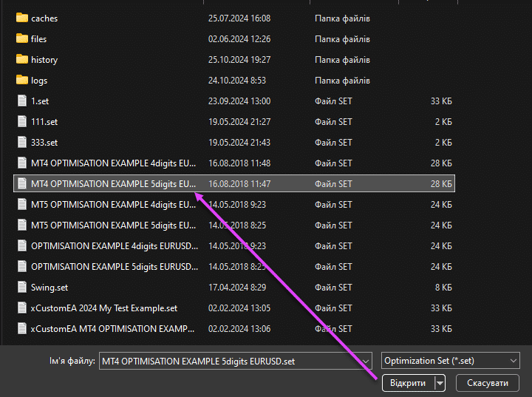The height and width of the screenshot is (397, 532).
Task: Select the Swing.set file icon
Action: (21, 287)
